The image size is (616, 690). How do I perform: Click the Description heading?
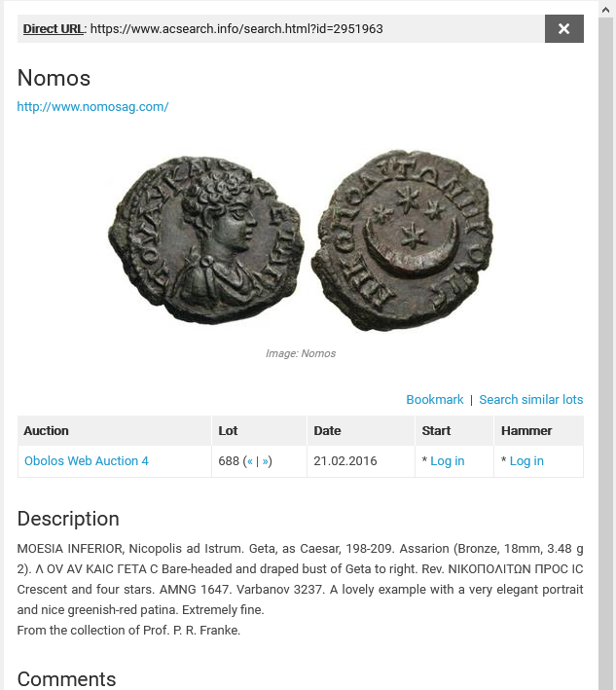click(68, 519)
